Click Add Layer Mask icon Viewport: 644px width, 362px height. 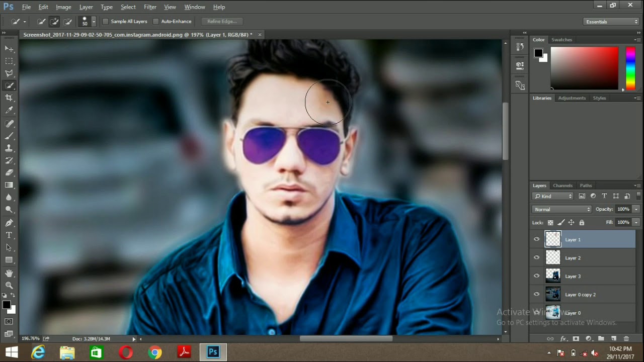576,339
